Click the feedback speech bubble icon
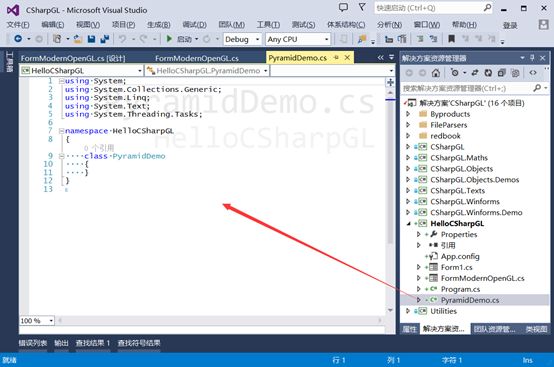The image size is (554, 367). point(343,7)
